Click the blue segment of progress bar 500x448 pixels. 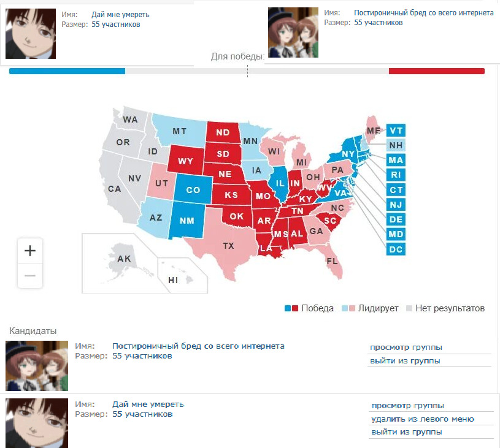67,71
